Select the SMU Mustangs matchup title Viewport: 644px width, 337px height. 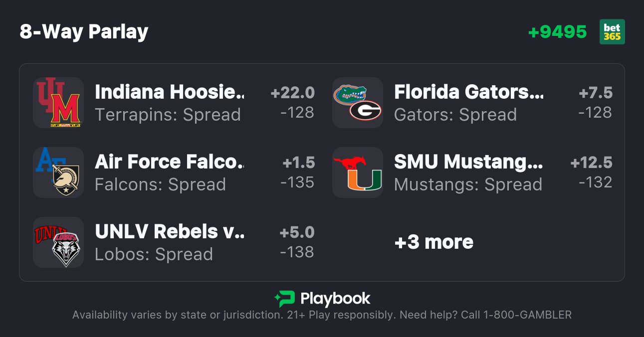click(468, 162)
